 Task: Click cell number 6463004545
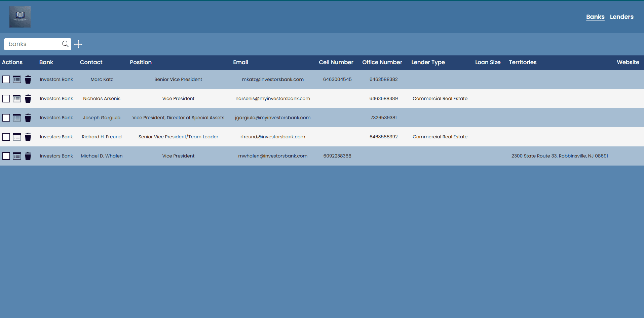[337, 79]
